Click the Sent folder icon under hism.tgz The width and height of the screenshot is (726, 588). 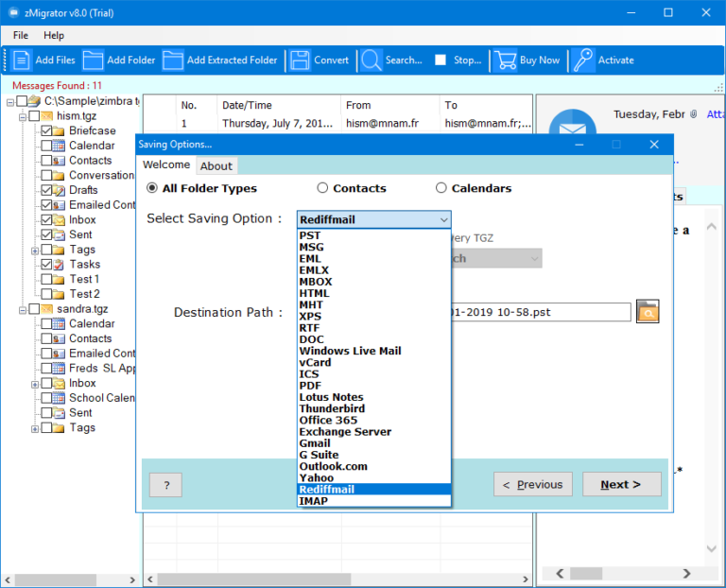pos(59,234)
